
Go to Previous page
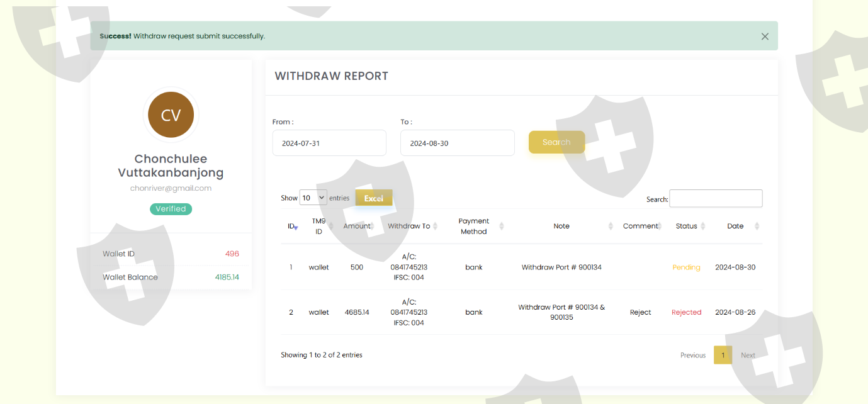point(692,356)
